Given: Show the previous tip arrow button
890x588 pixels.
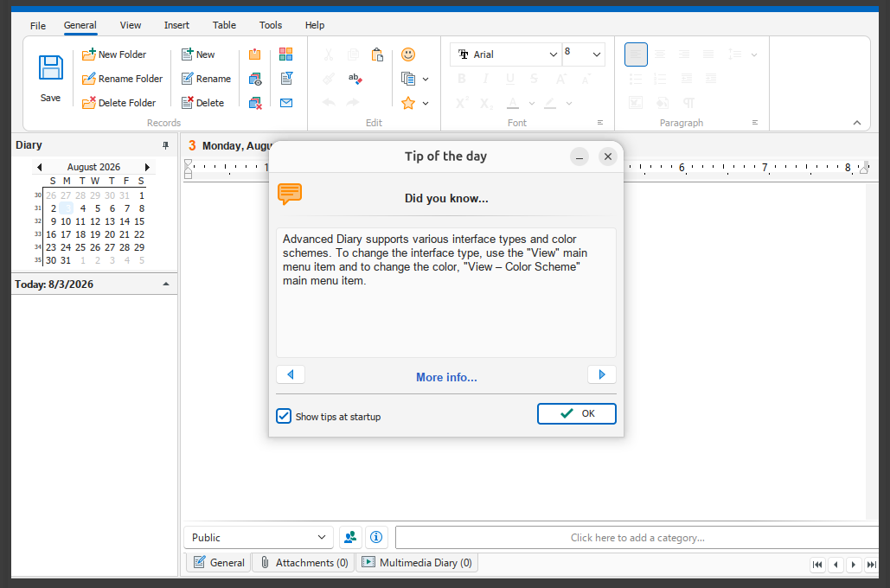Looking at the screenshot, I should tap(291, 374).
